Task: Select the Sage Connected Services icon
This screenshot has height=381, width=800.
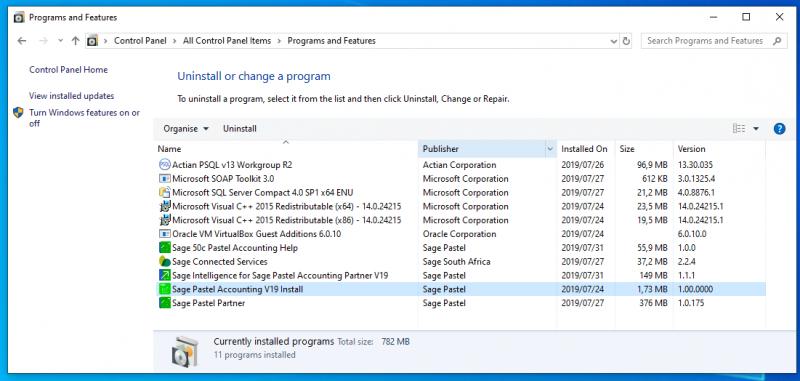Action: coord(164,262)
